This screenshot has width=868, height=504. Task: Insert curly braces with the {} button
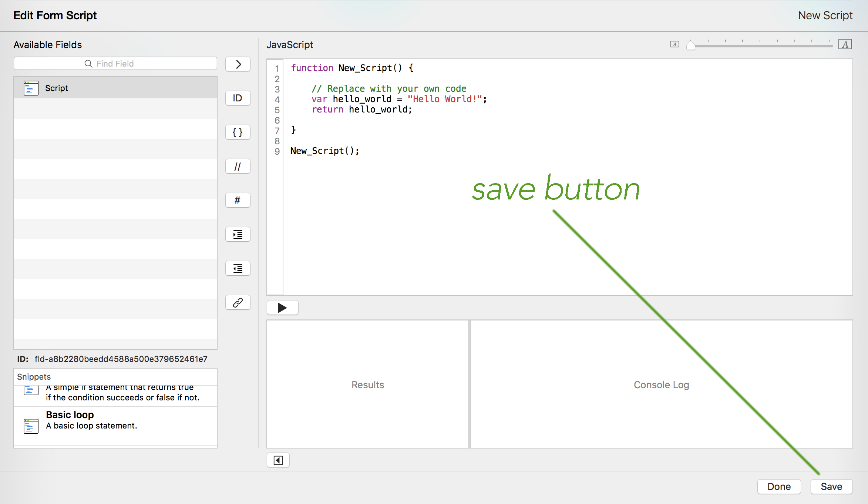[238, 132]
